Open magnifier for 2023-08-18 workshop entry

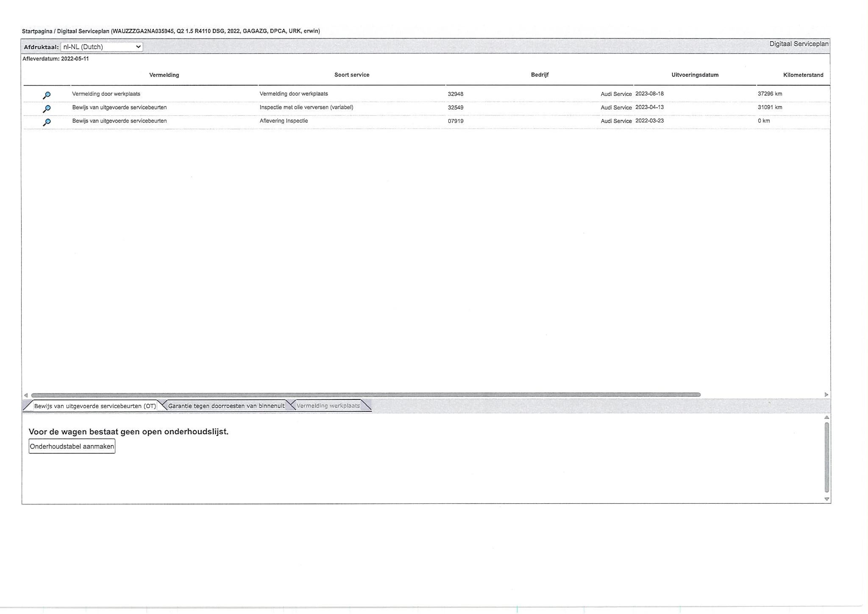47,95
